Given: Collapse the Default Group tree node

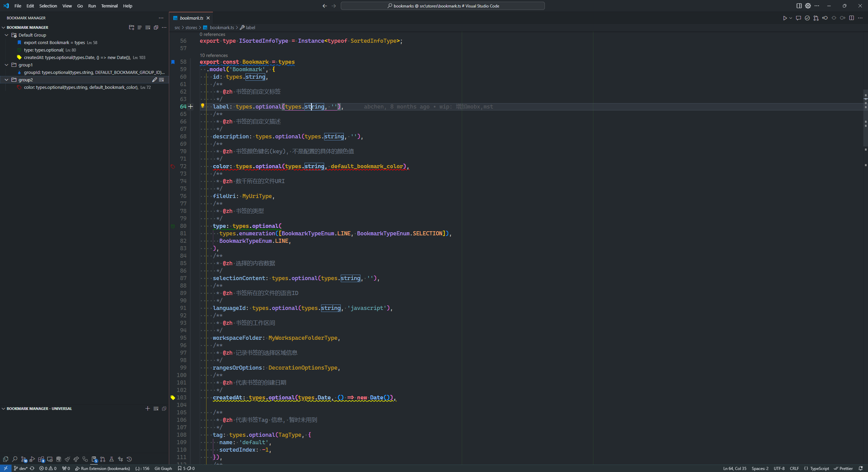Looking at the screenshot, I should coord(6,35).
